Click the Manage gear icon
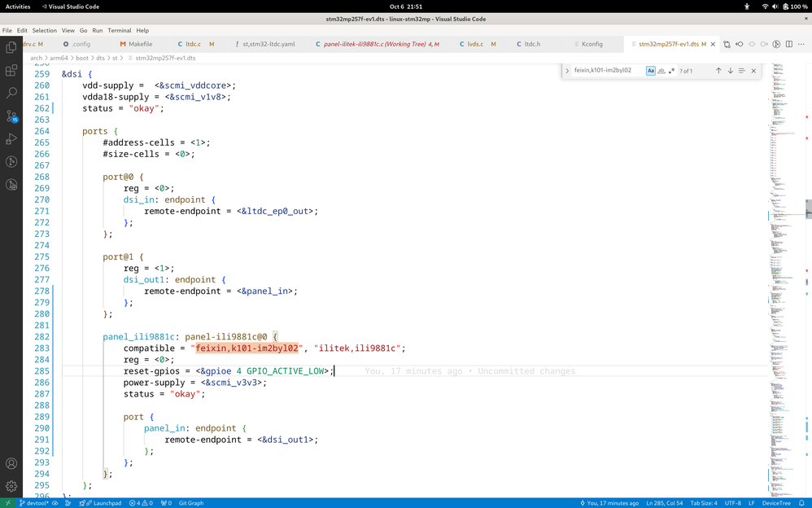 [x=11, y=486]
